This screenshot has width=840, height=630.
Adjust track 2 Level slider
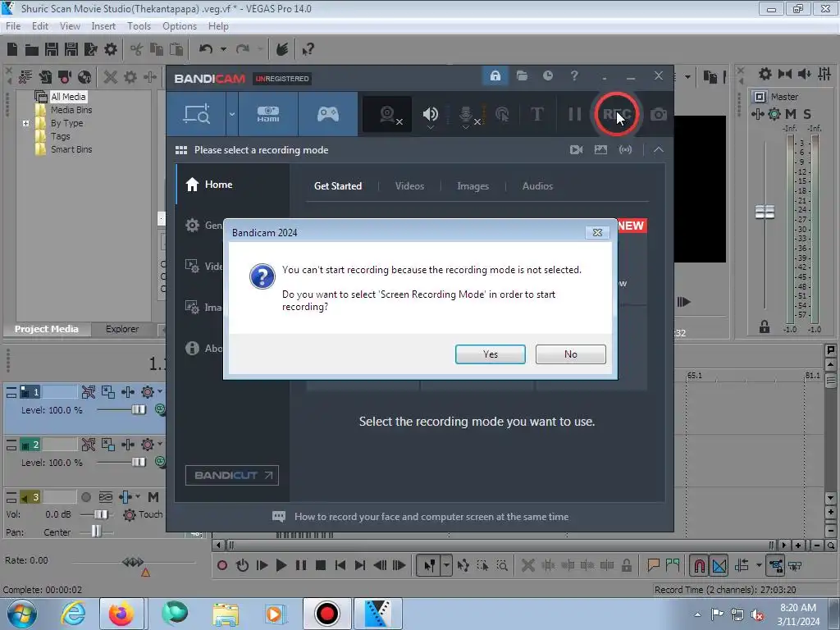click(x=138, y=462)
